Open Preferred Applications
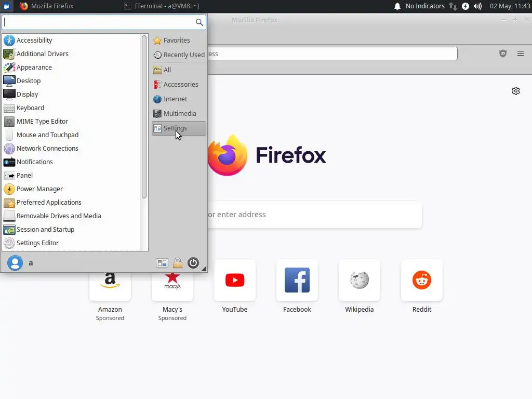This screenshot has height=399, width=532. point(71,203)
